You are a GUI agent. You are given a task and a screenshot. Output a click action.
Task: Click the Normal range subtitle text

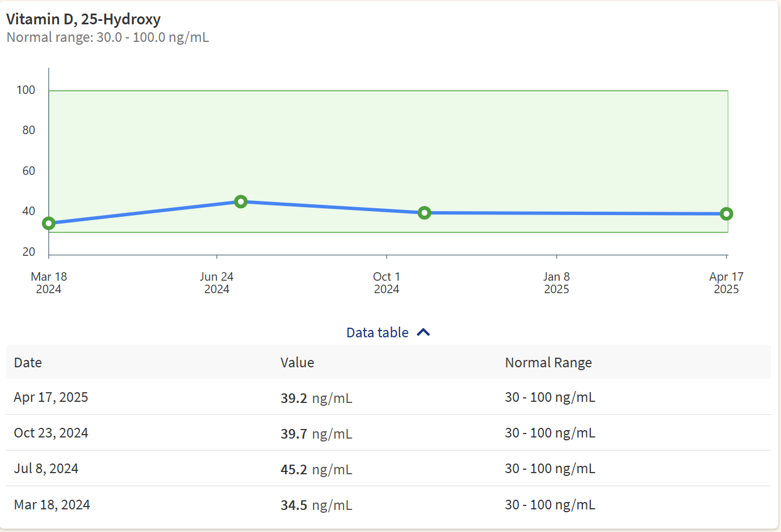pyautogui.click(x=108, y=38)
